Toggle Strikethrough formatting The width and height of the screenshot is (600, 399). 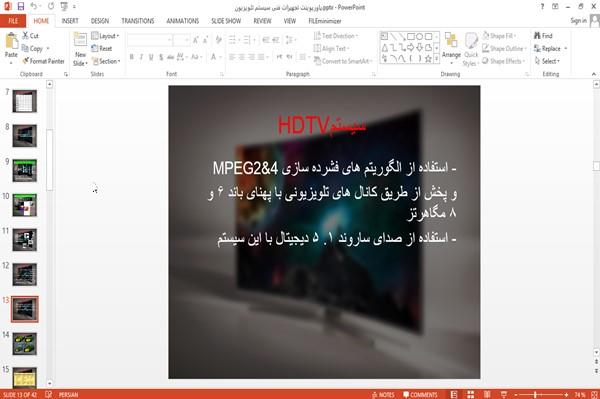pyautogui.click(x=171, y=57)
